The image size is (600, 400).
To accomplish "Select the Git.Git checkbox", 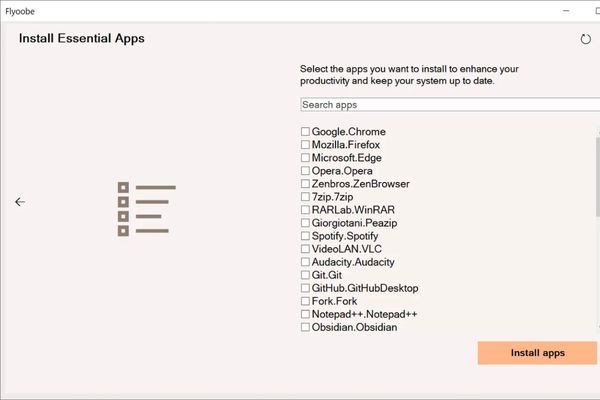I will 306,275.
